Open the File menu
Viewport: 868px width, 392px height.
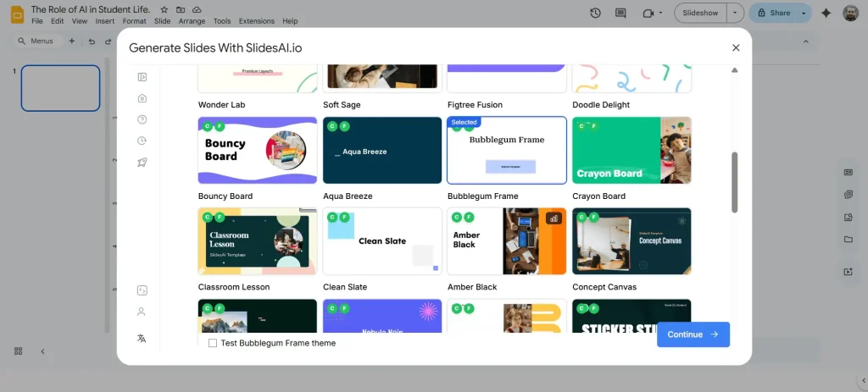tap(37, 21)
